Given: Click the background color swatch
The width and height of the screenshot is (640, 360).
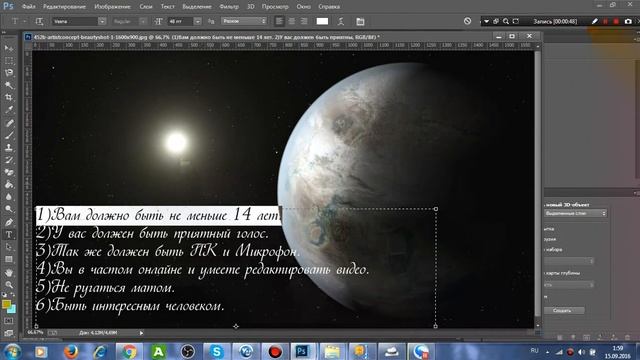Looking at the screenshot, I should tap(12, 309).
